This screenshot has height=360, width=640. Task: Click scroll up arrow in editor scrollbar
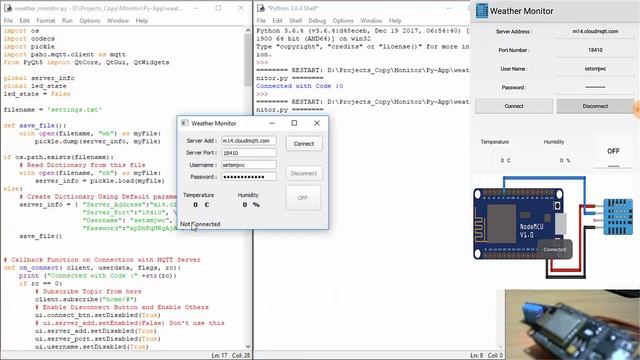pos(248,30)
